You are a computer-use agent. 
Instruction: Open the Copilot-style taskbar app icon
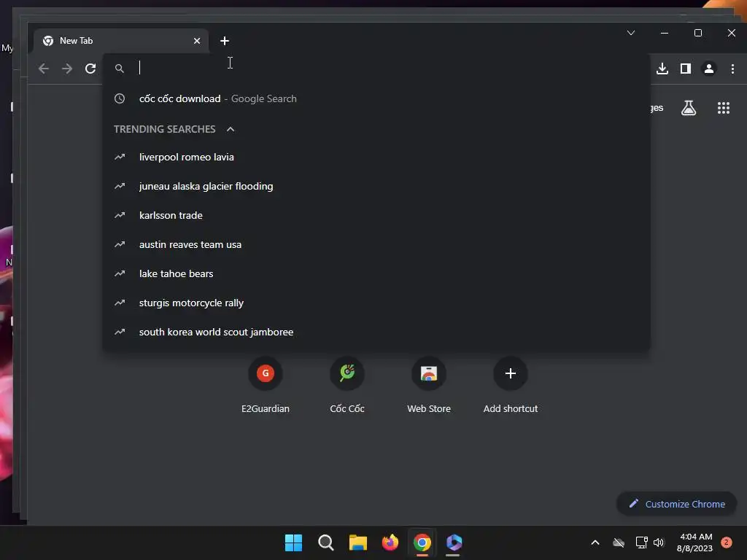(454, 542)
